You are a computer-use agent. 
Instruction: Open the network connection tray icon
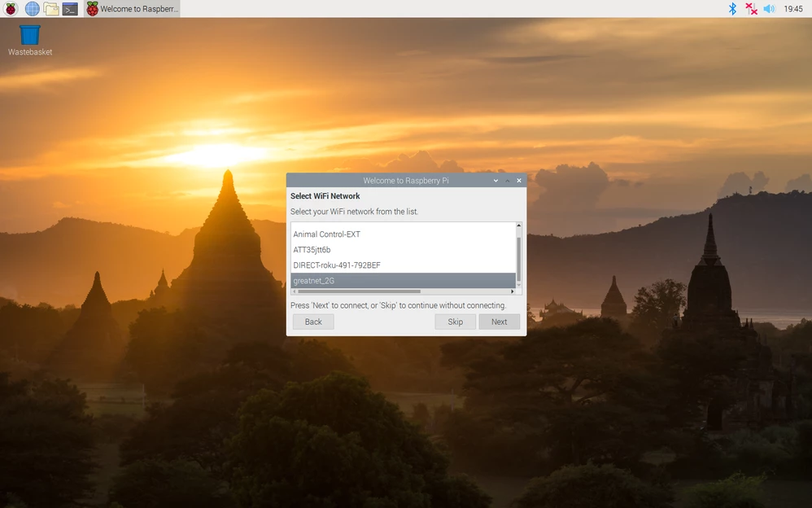click(751, 9)
